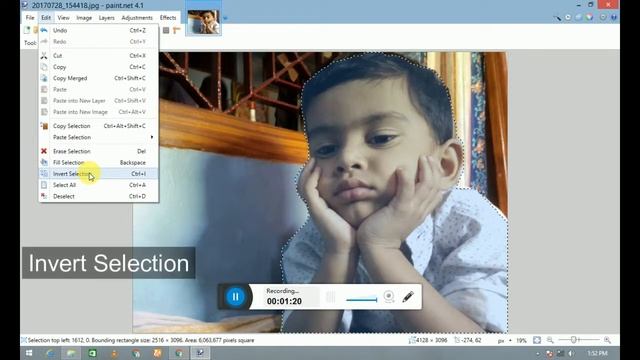Open the Chrome icon in taskbar
Viewport: 640px width, 360px height.
coord(179,353)
